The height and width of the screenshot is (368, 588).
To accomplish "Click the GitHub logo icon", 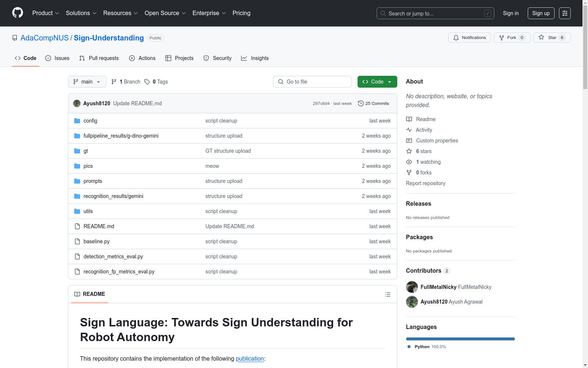I will coord(18,13).
